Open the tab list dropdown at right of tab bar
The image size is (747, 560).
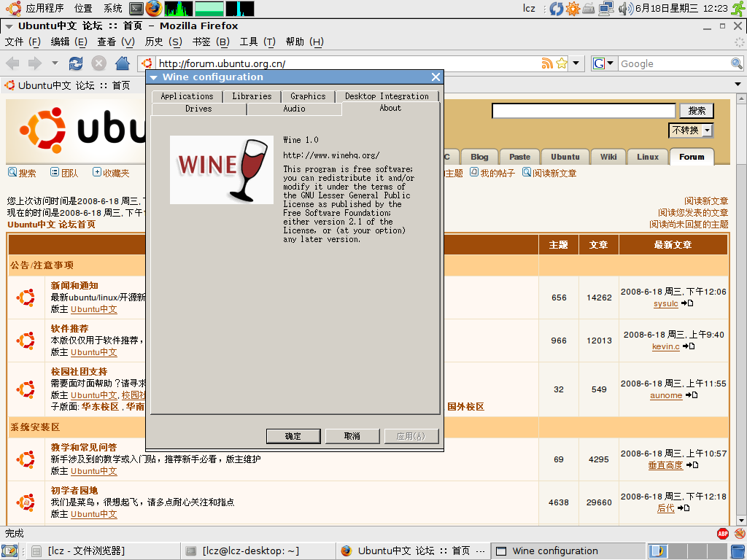[x=738, y=85]
